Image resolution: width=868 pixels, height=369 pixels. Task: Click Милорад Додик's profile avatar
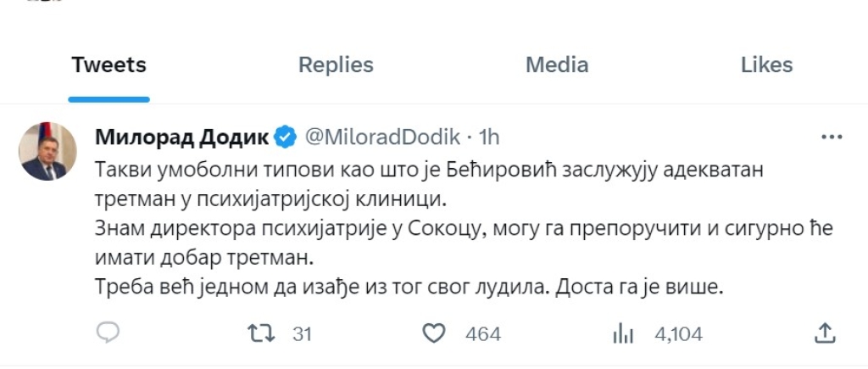(43, 150)
